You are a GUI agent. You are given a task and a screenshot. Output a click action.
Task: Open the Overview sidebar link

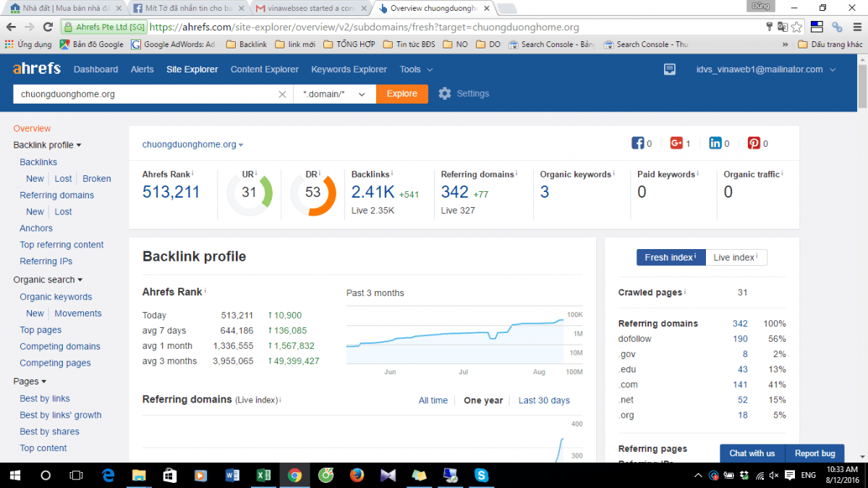point(32,128)
